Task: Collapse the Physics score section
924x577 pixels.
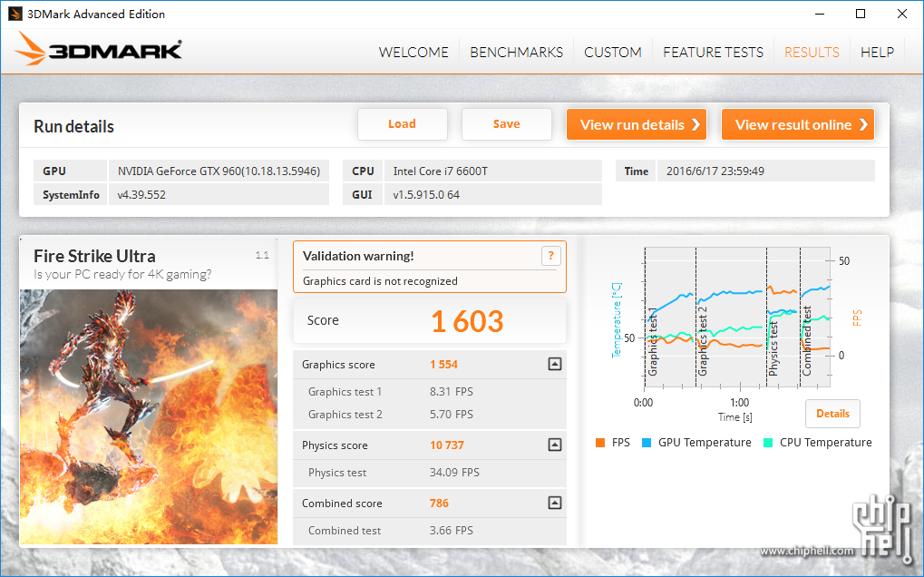Action: [555, 445]
